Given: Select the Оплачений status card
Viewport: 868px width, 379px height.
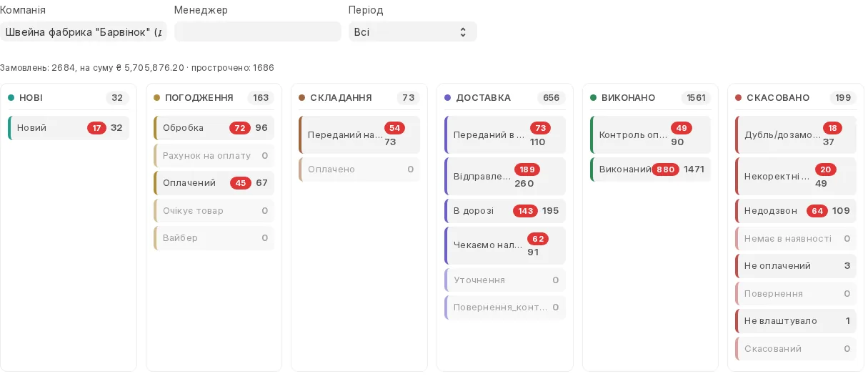Looking at the screenshot, I should point(214,183).
